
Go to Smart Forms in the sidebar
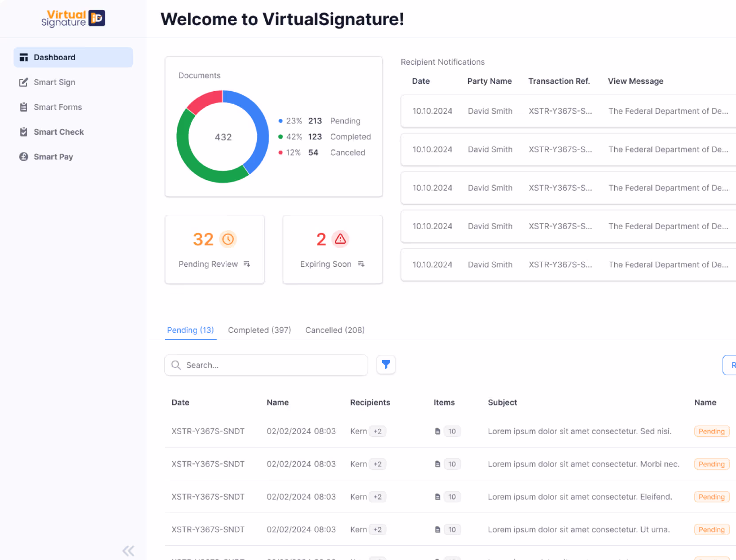[73, 107]
